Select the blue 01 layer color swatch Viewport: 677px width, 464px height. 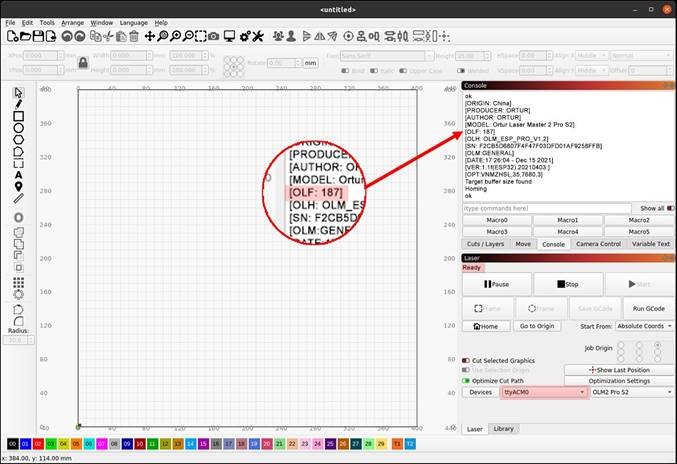25,444
